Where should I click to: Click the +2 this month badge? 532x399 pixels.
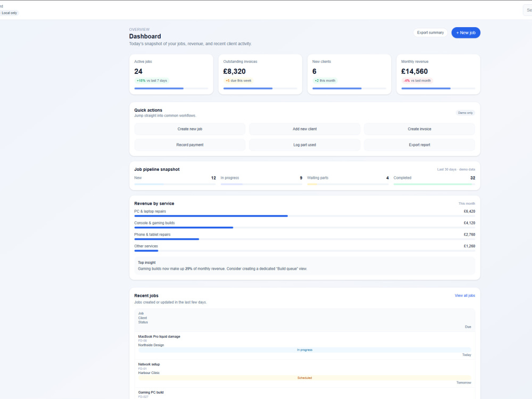point(325,81)
